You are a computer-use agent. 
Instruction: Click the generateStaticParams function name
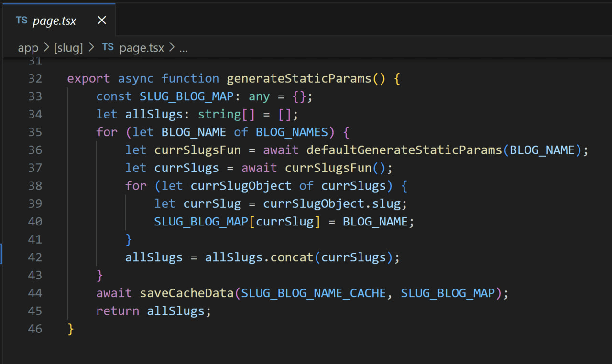299,78
